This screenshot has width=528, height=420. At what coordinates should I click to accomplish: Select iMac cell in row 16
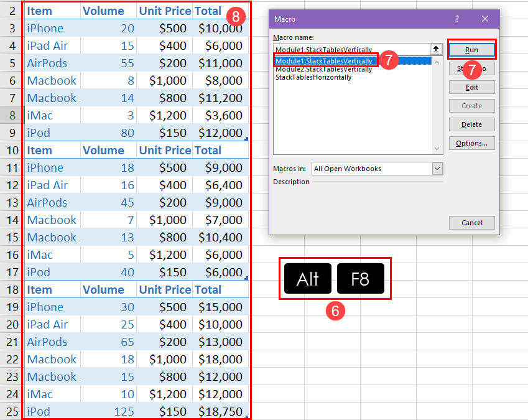52,255
